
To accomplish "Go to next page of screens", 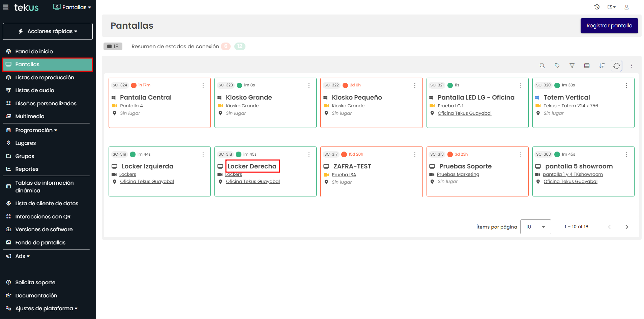I will 626,227.
